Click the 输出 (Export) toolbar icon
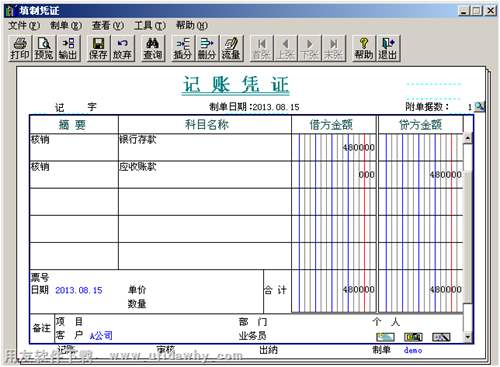Screen dimensions: 500x367 pyautogui.click(x=68, y=48)
